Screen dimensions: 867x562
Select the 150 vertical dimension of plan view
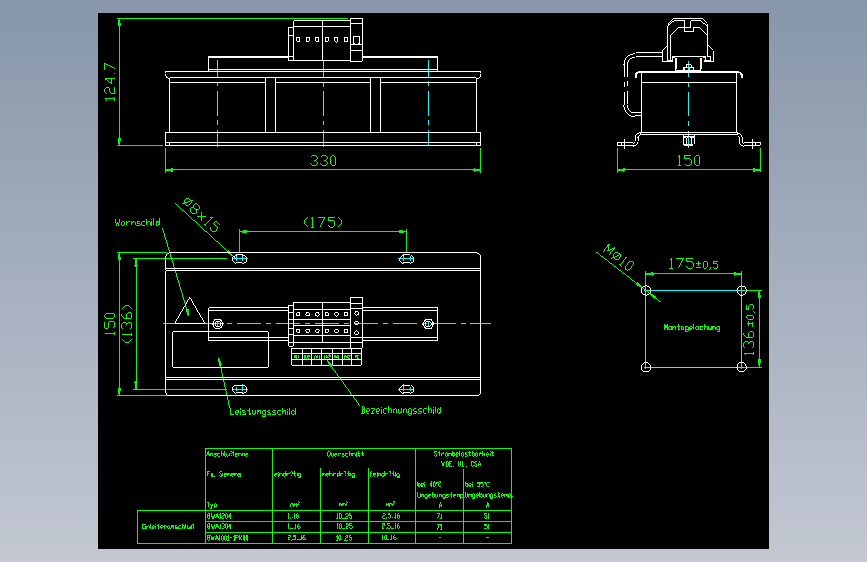[110, 324]
